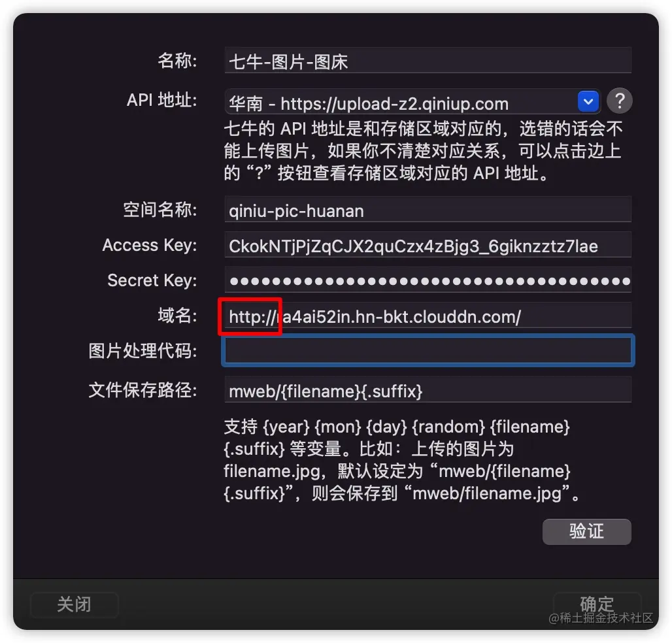The image size is (672, 643).
Task: Focus the empty 图片处理代码 field
Action: click(x=428, y=350)
